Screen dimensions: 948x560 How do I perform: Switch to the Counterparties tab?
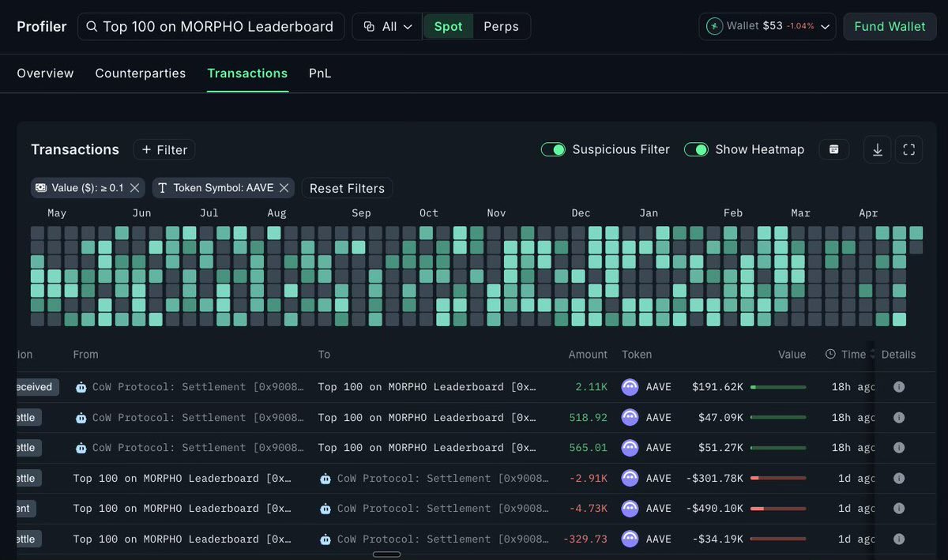[x=141, y=73]
